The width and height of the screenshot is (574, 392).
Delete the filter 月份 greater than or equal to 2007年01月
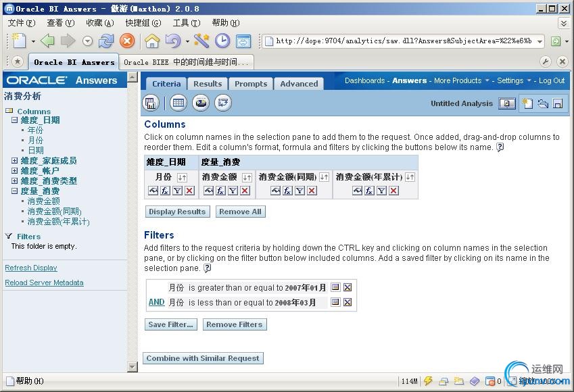(348, 287)
